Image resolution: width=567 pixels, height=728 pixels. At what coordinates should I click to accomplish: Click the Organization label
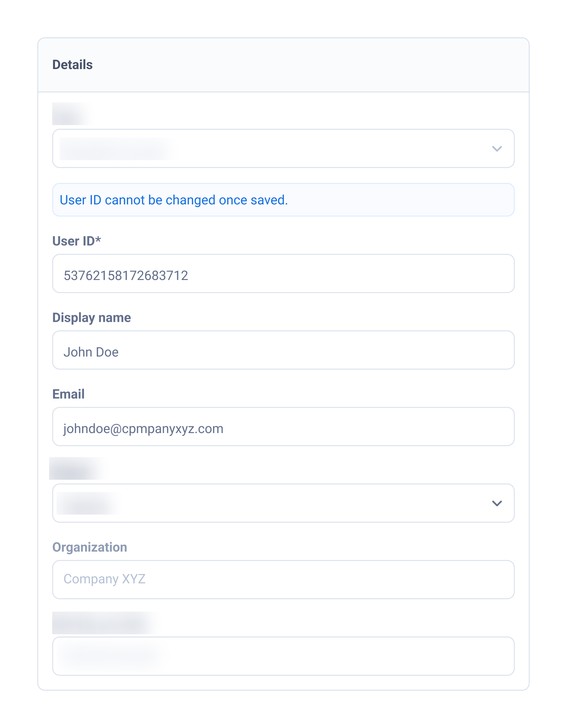point(90,547)
